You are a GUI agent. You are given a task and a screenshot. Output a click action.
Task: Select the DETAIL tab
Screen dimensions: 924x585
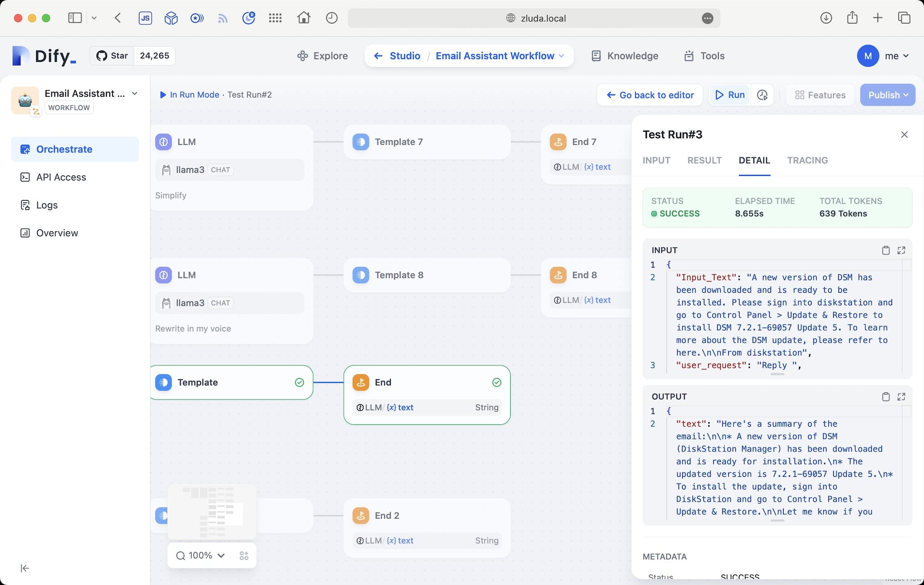tap(754, 161)
